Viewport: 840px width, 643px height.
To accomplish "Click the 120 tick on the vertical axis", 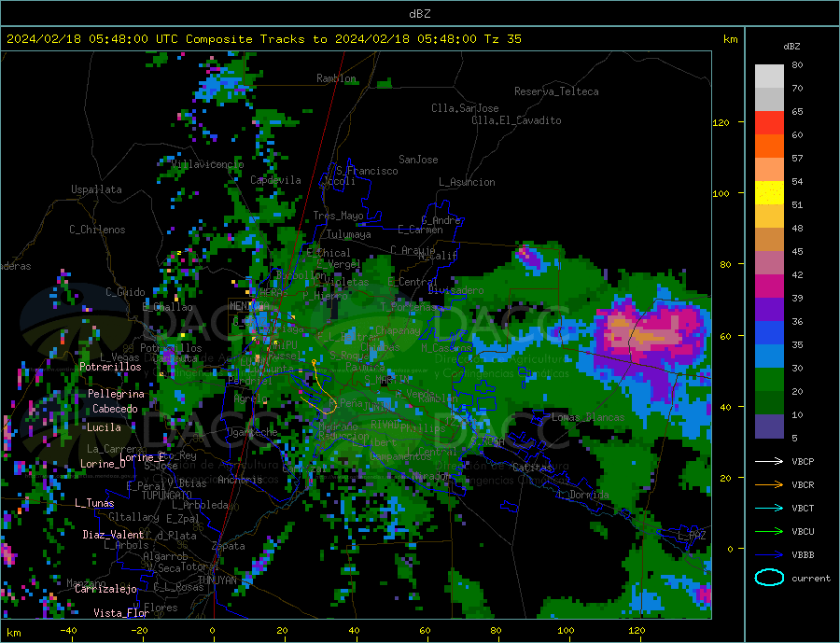I will (721, 122).
